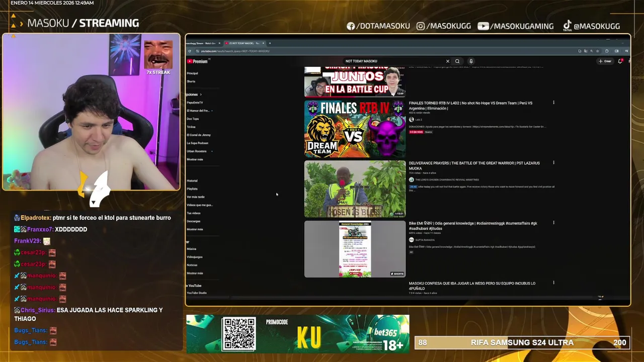644x362 pixels.
Task: Click the Crear button
Action: [605, 61]
